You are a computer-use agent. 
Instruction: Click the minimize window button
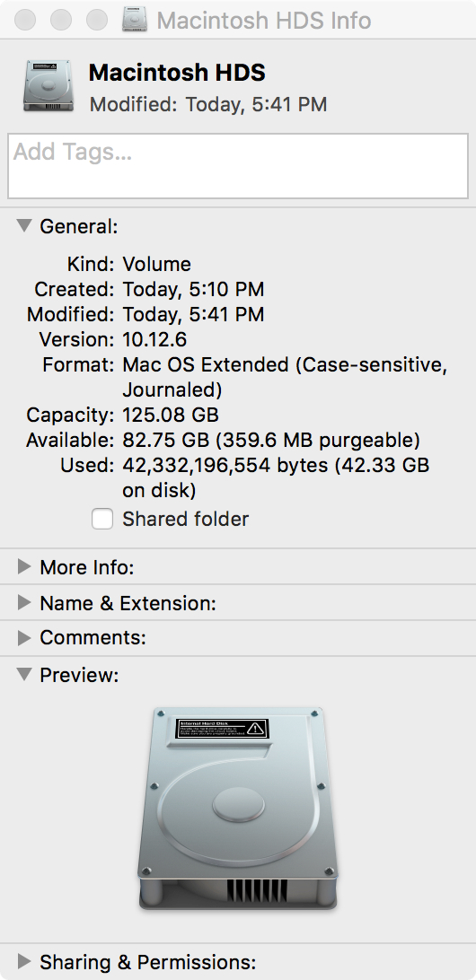click(61, 20)
